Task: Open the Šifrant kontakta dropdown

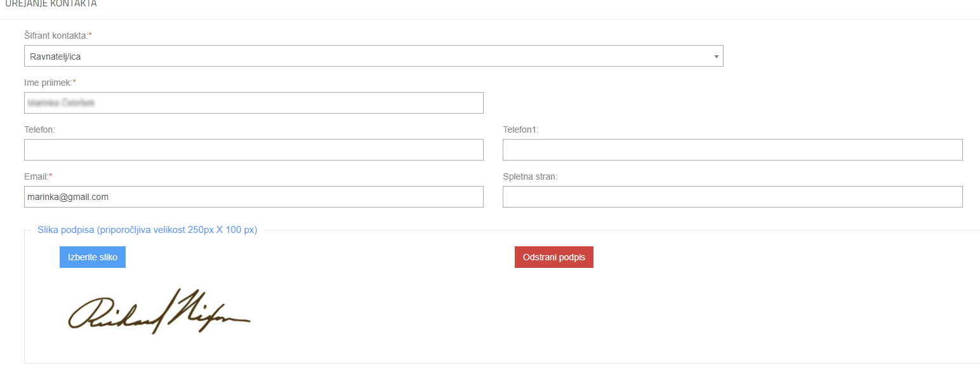Action: tap(373, 56)
